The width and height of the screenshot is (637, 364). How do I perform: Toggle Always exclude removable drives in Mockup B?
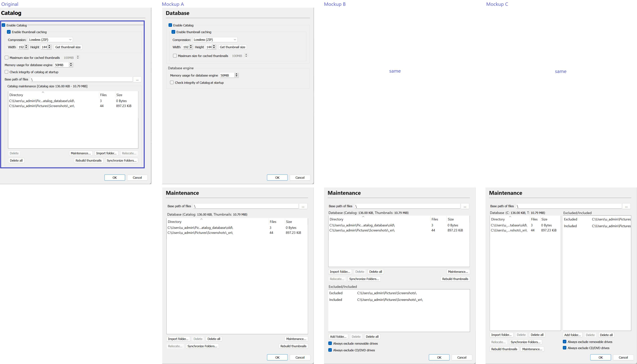tap(330, 344)
